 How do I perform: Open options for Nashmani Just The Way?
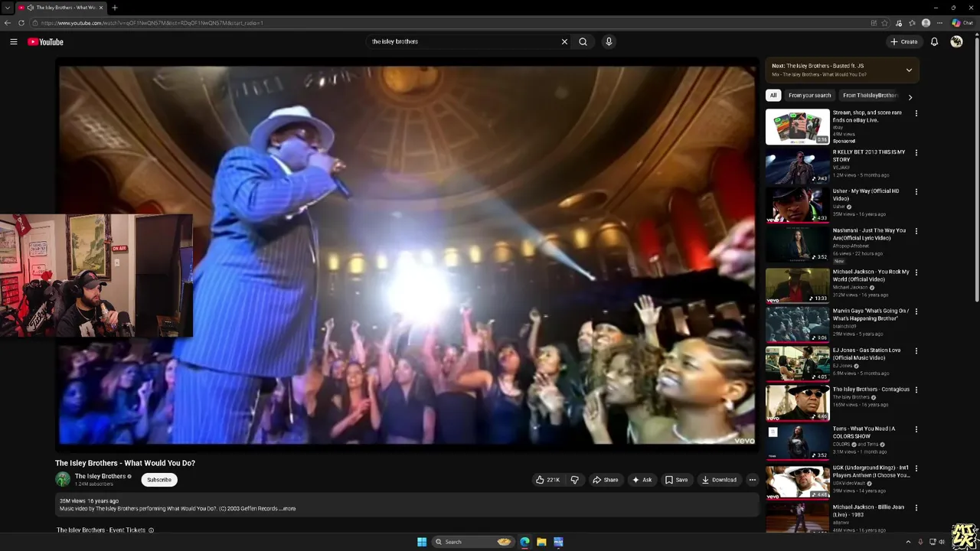[x=916, y=231]
